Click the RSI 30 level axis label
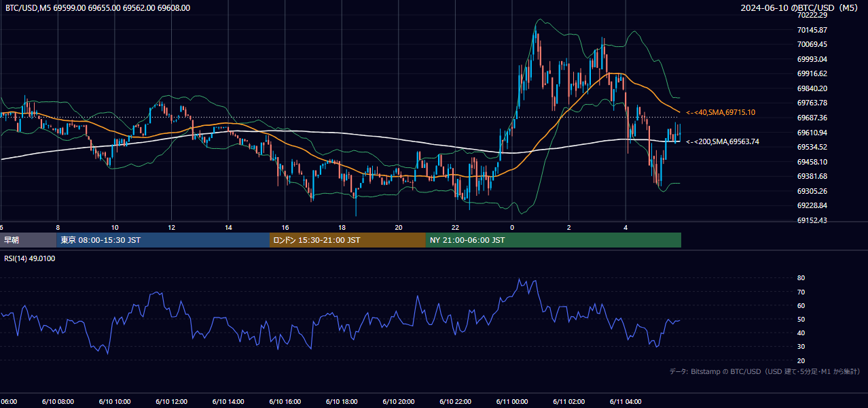The width and height of the screenshot is (868, 408). coord(801,347)
